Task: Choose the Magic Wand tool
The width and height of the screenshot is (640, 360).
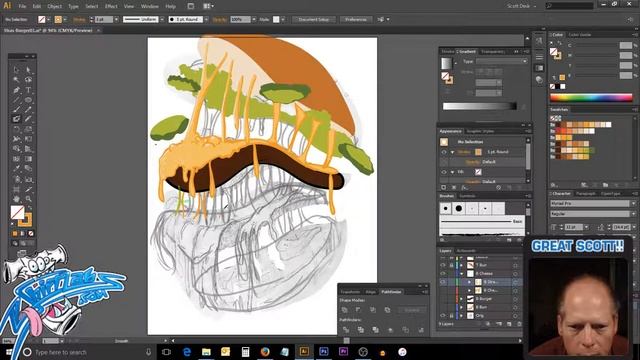Action: (x=16, y=80)
